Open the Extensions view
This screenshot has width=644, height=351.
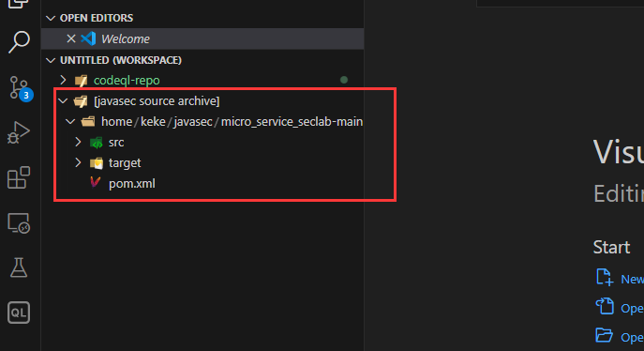19,177
